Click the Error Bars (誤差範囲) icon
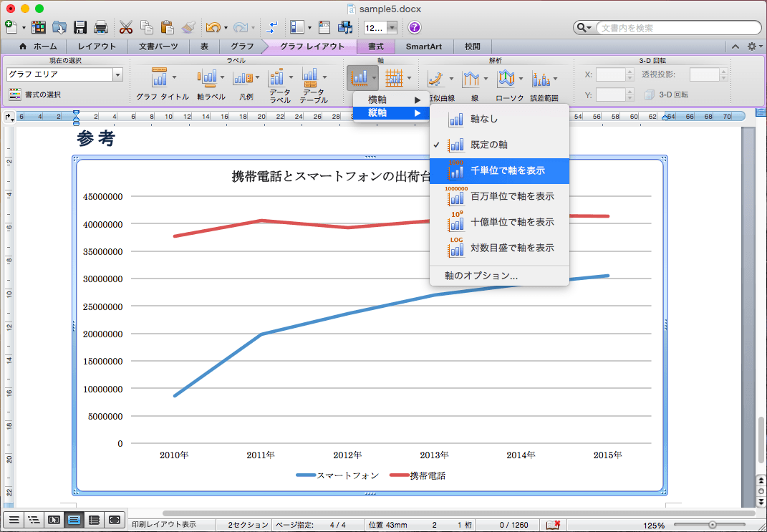The width and height of the screenshot is (767, 532). (x=541, y=79)
